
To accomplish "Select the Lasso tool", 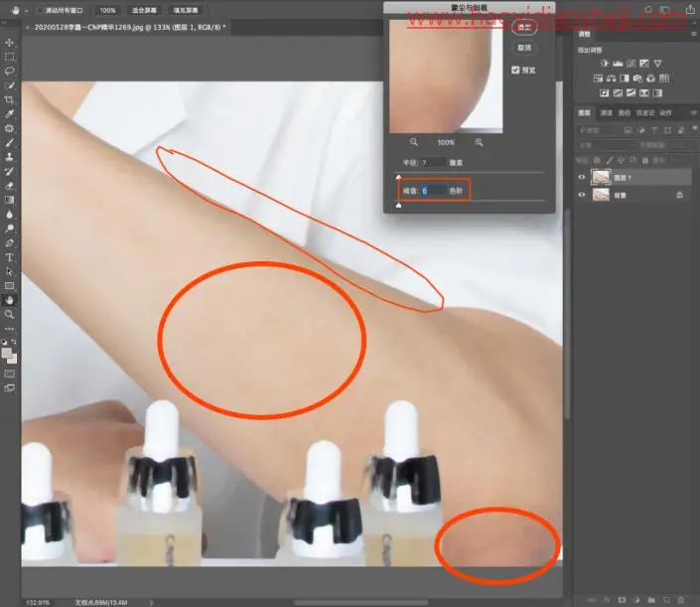I will coord(9,71).
